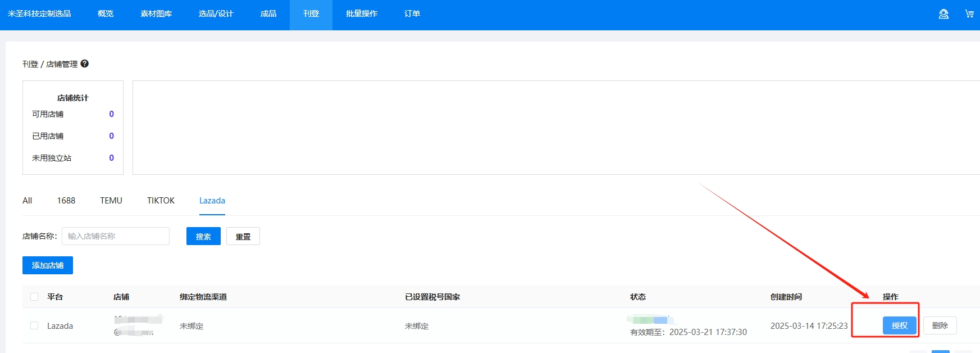This screenshot has width=980, height=353.
Task: Switch to the All platform tab
Action: click(x=27, y=201)
